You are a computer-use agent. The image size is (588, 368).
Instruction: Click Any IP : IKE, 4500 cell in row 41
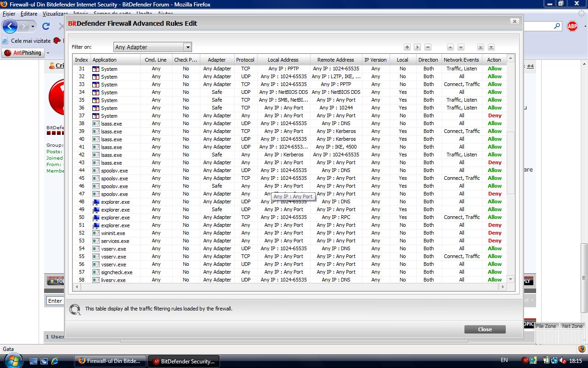tap(336, 147)
